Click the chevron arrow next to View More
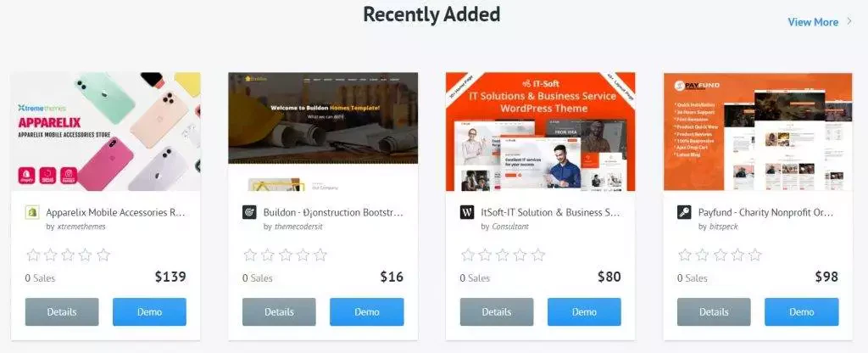This screenshot has width=868, height=353. tap(849, 22)
